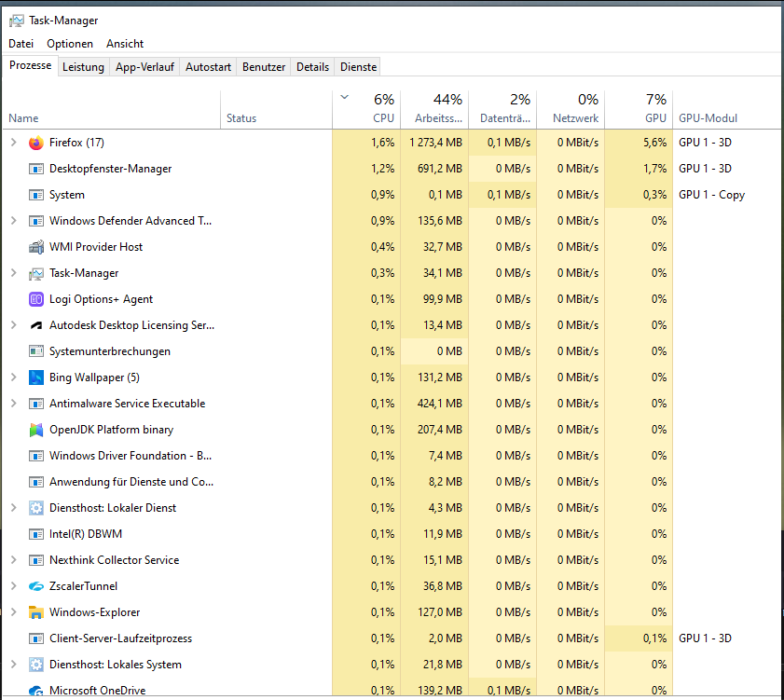Expand the ZscalerTunnel entry

pyautogui.click(x=14, y=586)
